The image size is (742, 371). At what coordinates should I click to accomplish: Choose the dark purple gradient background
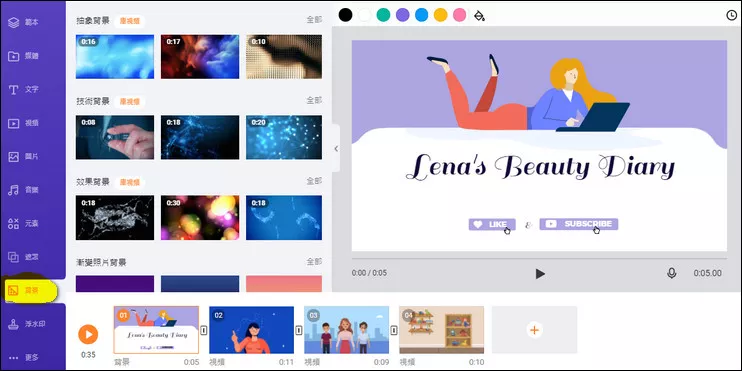(x=115, y=283)
